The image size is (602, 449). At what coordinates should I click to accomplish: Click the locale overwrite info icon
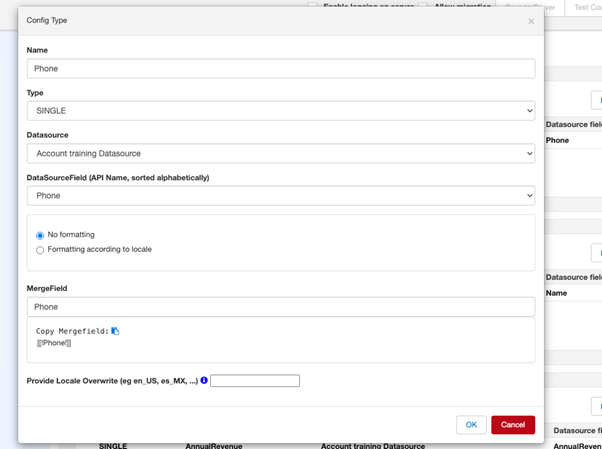pos(204,381)
